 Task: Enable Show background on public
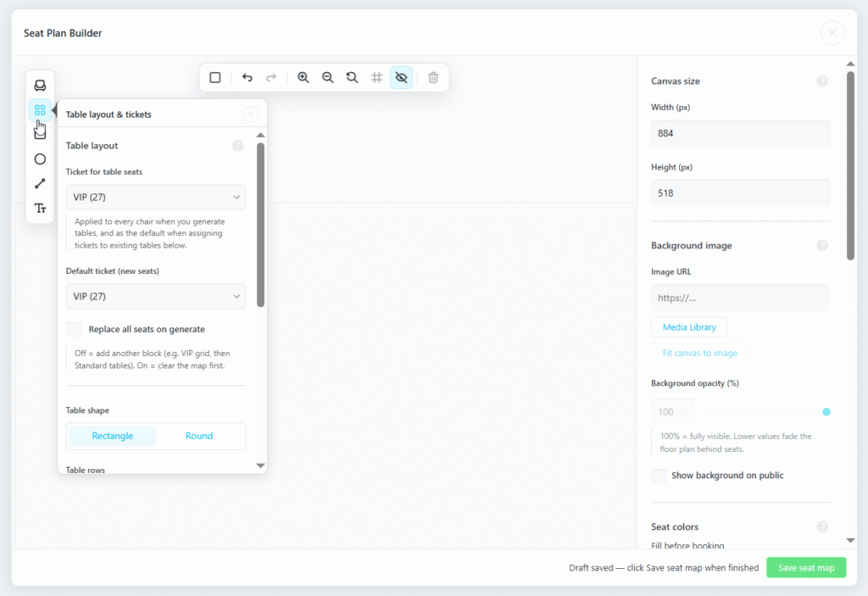pos(659,476)
